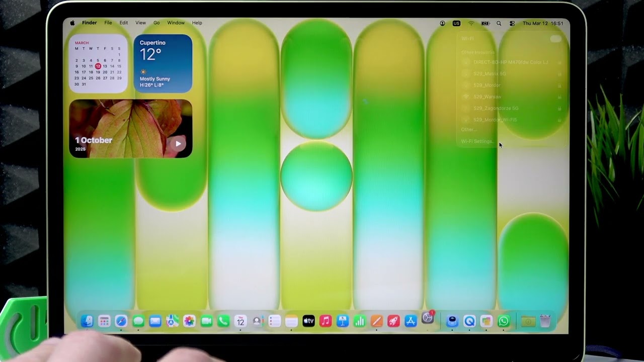Click the date and time clock
The image size is (644, 362).
[x=543, y=23]
